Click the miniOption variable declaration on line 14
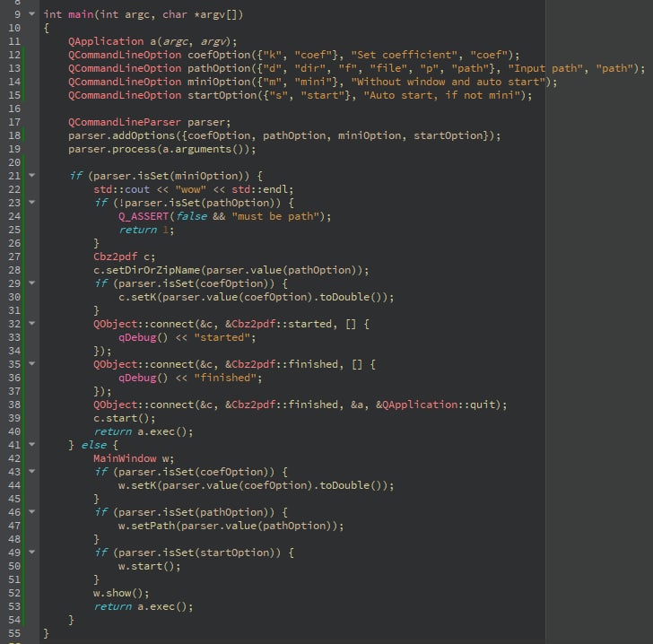653x644 pixels. (219, 82)
